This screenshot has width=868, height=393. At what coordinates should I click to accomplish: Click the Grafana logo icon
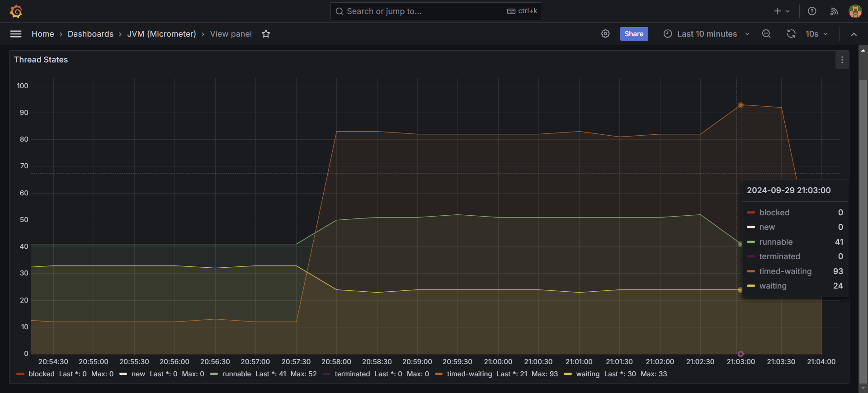16,11
